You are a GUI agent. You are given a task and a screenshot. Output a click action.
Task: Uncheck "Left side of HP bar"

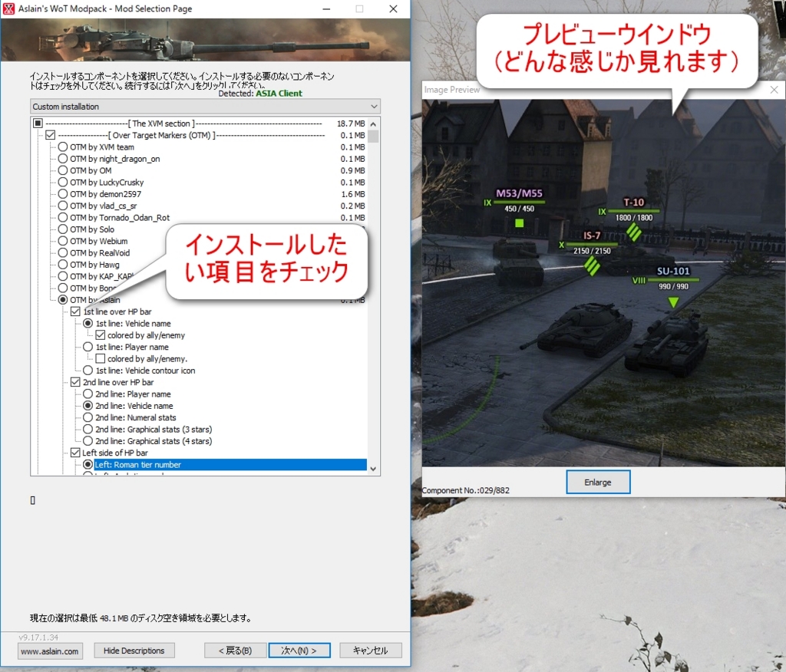75,453
